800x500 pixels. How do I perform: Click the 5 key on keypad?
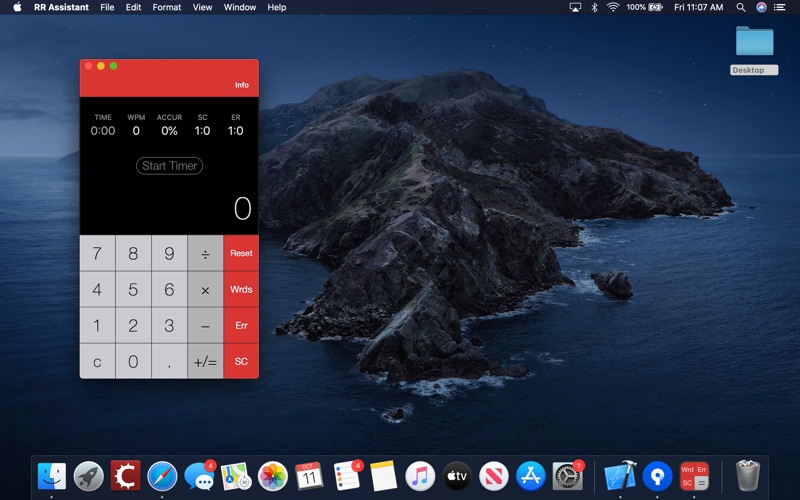pos(133,289)
